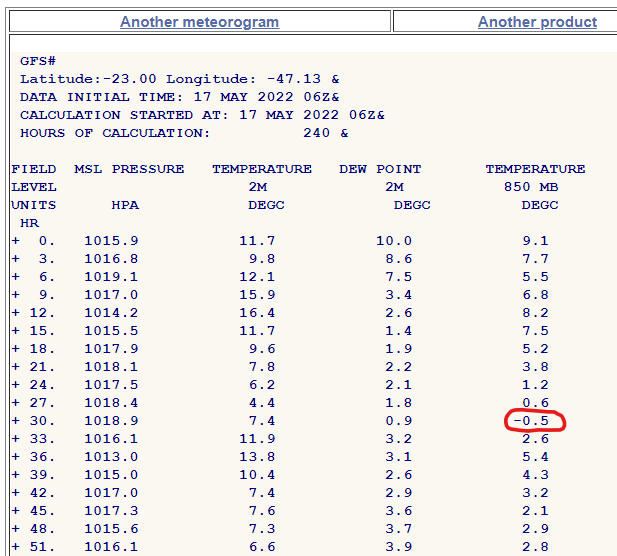
Task: Click the GFS# model label
Action: [x=40, y=61]
